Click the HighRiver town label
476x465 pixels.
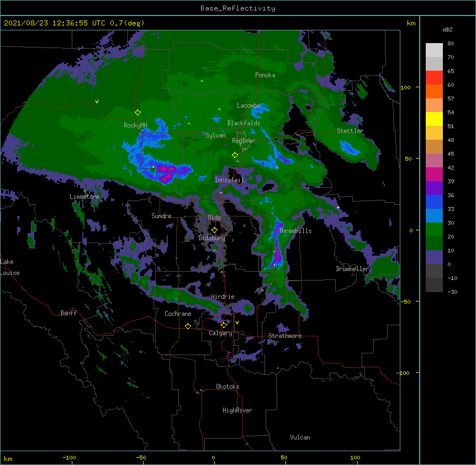[237, 410]
